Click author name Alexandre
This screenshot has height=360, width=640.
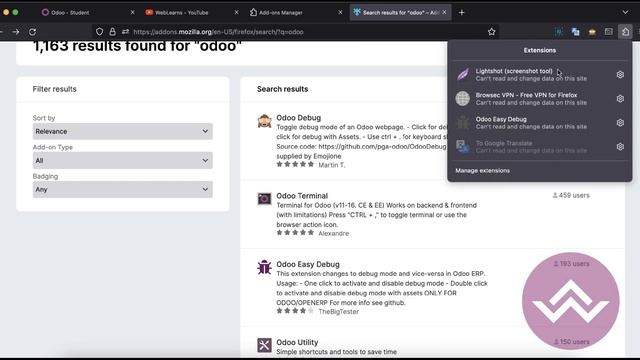coord(333,233)
